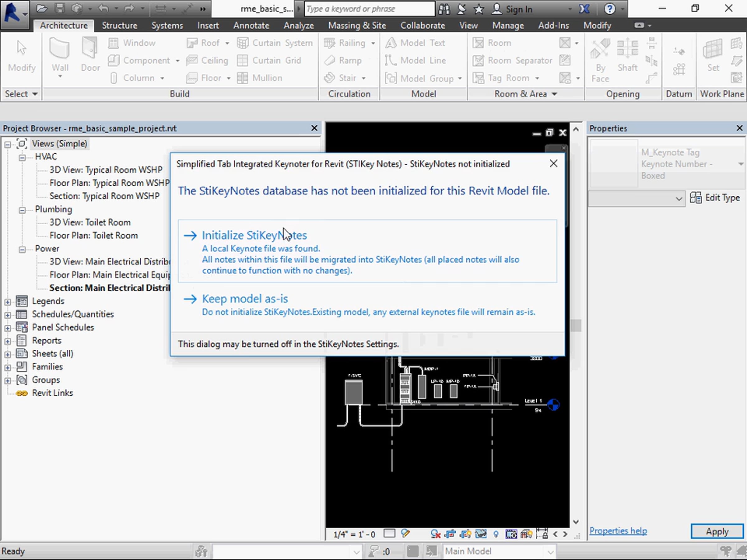Viewport: 747px width, 560px height.
Task: Click Sign In on the title bar
Action: (x=512, y=9)
